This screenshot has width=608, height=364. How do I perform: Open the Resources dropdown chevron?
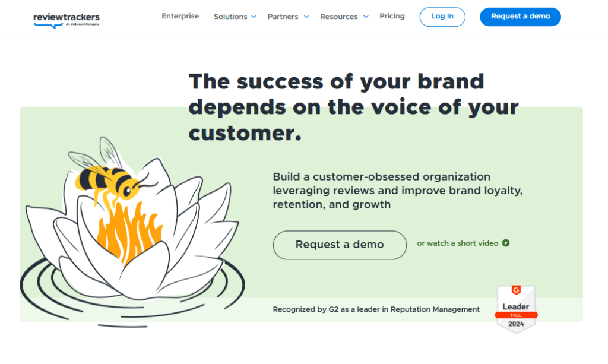pos(366,17)
